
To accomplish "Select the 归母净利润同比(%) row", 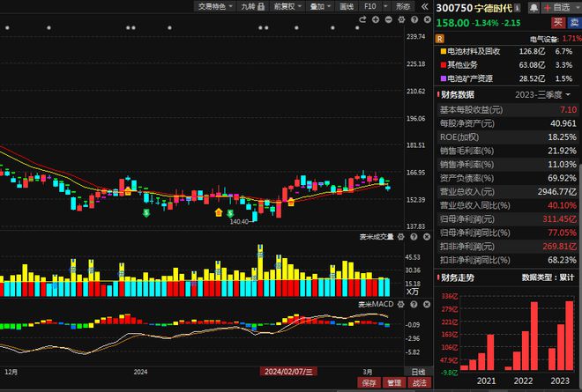I will click(508, 233).
